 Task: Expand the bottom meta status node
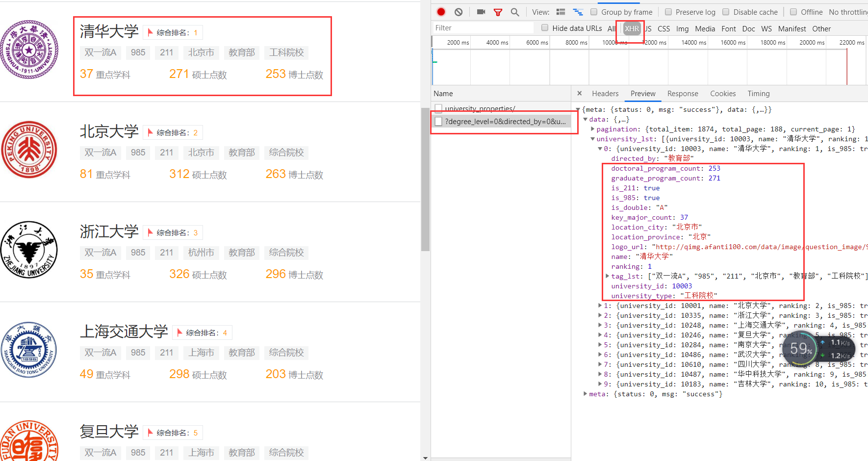(x=586, y=394)
